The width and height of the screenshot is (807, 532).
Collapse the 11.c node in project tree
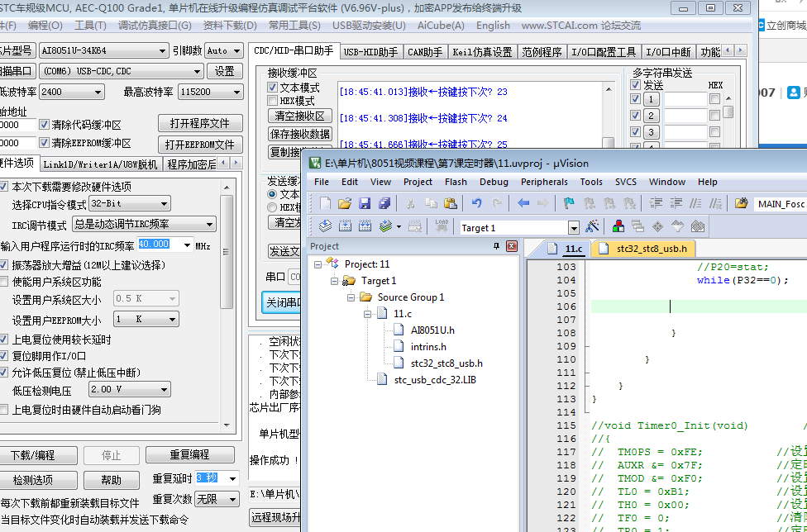coord(367,314)
